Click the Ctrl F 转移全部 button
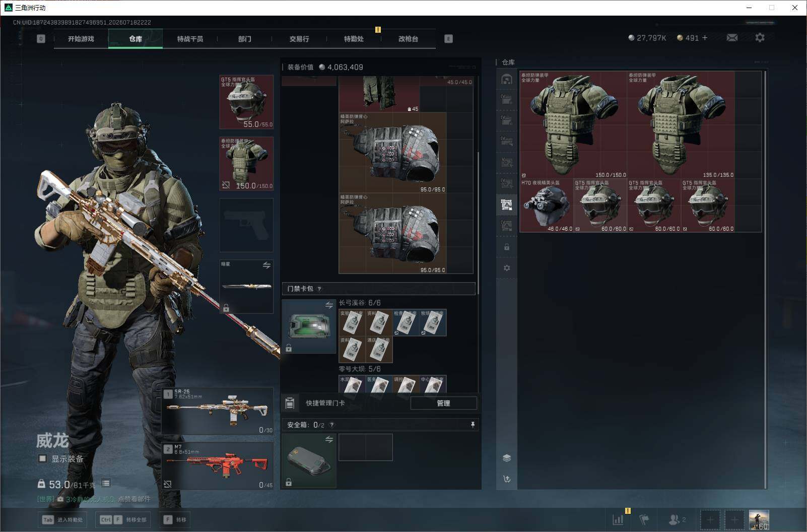 tap(123, 520)
